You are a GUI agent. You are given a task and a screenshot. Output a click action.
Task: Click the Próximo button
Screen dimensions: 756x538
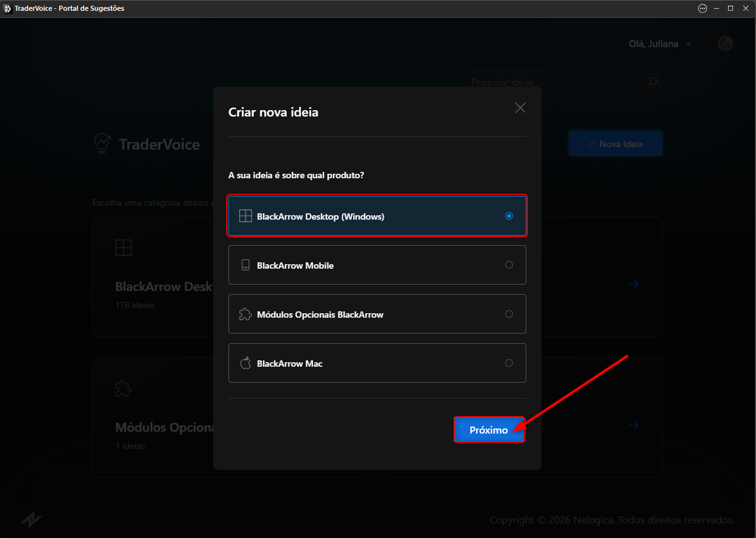pos(489,430)
